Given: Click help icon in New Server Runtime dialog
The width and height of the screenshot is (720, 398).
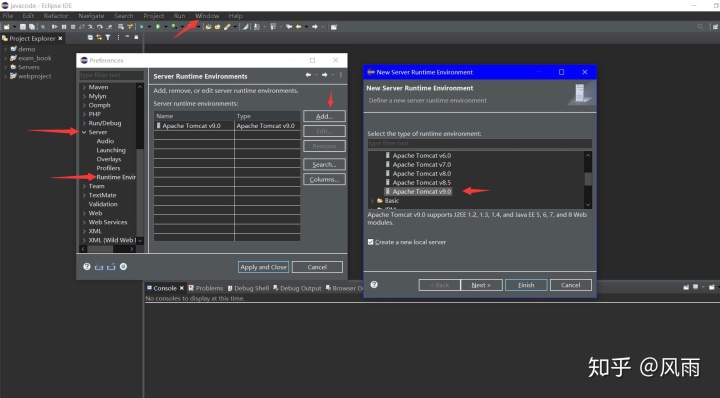Looking at the screenshot, I should 374,285.
